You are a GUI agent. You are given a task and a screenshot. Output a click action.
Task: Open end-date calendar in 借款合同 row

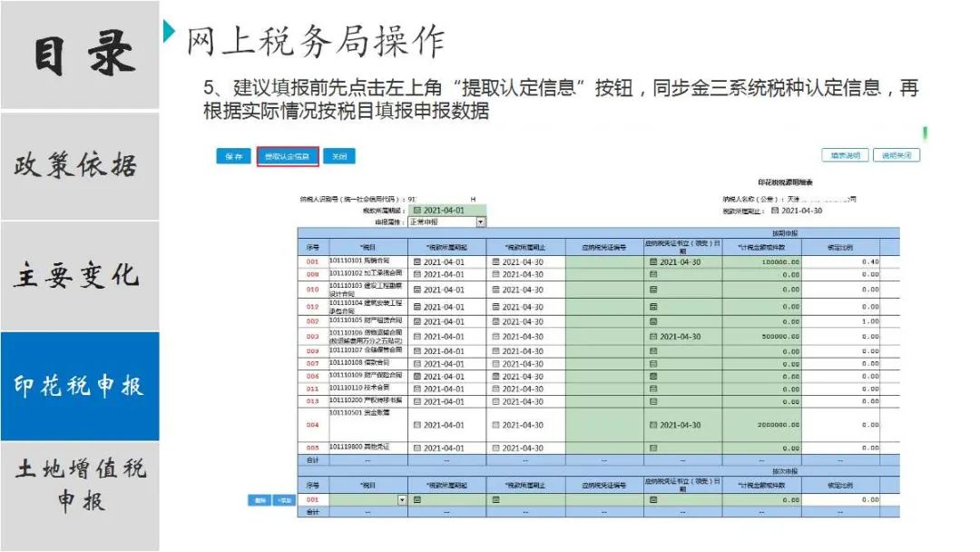pos(496,364)
